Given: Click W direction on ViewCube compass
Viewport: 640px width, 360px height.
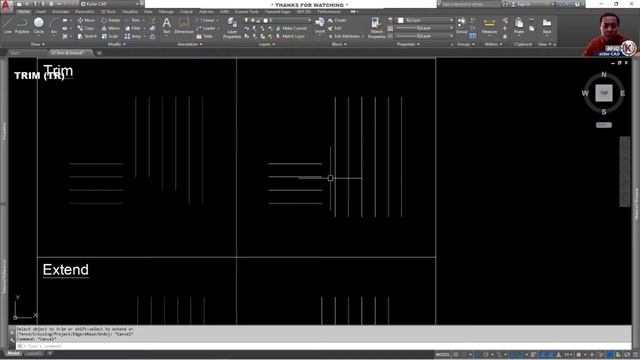Looking at the screenshot, I should click(x=585, y=93).
